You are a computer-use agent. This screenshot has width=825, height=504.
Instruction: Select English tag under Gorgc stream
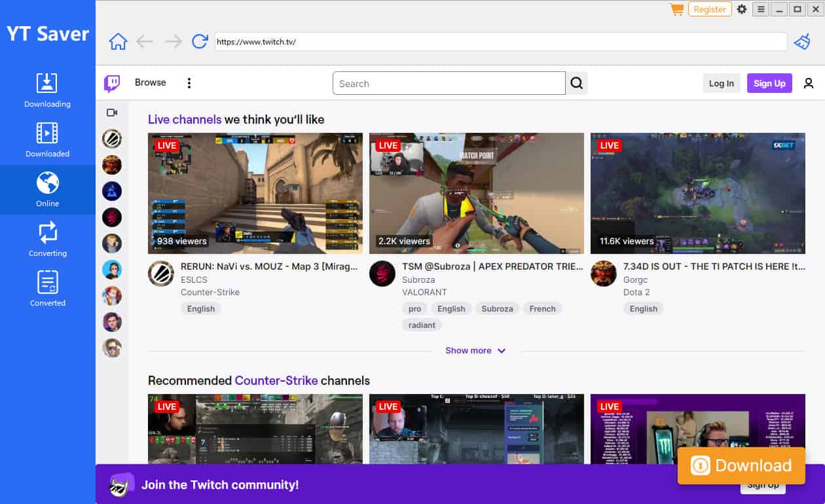[x=644, y=309]
